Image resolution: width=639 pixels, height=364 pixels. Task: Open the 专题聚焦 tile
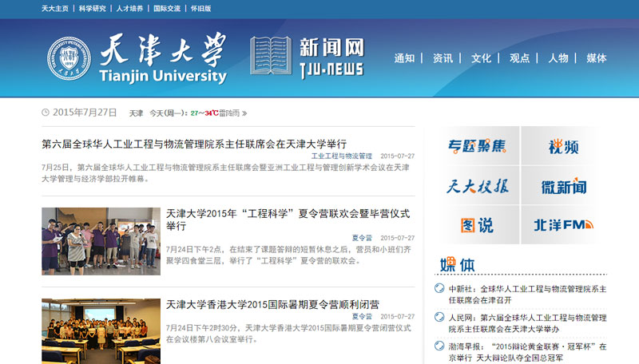click(x=476, y=146)
